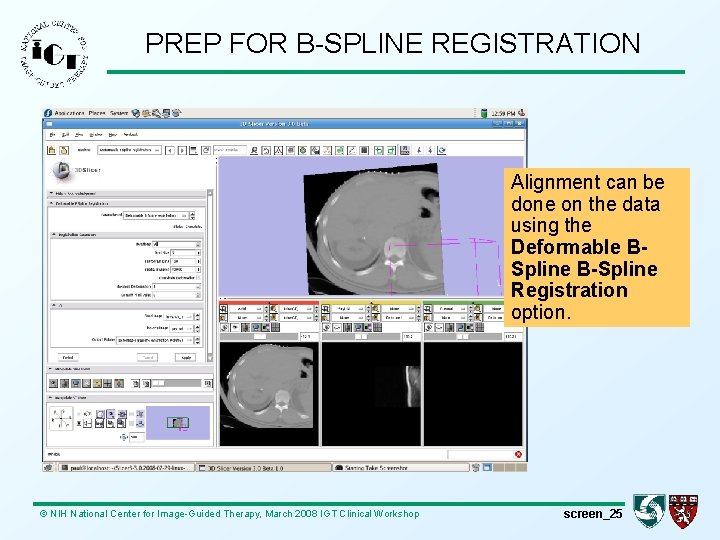Click the green viewer slice offset slider

(x=463, y=337)
